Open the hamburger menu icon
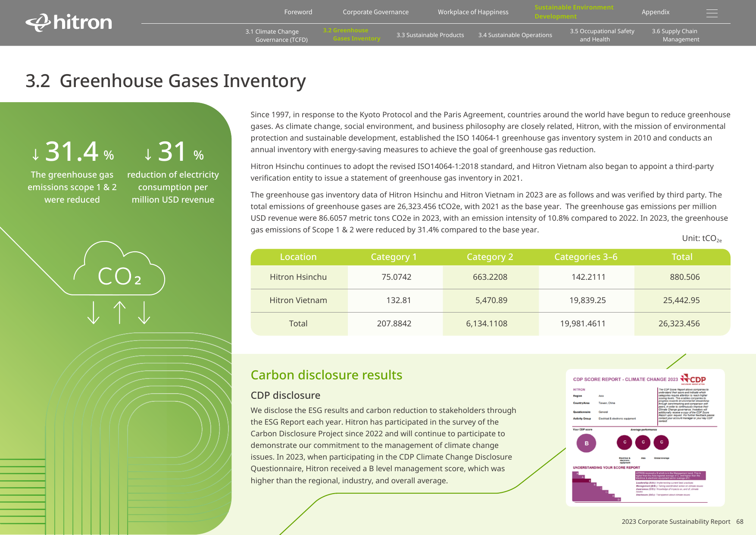Screen dimensions: 756x535 tap(712, 14)
